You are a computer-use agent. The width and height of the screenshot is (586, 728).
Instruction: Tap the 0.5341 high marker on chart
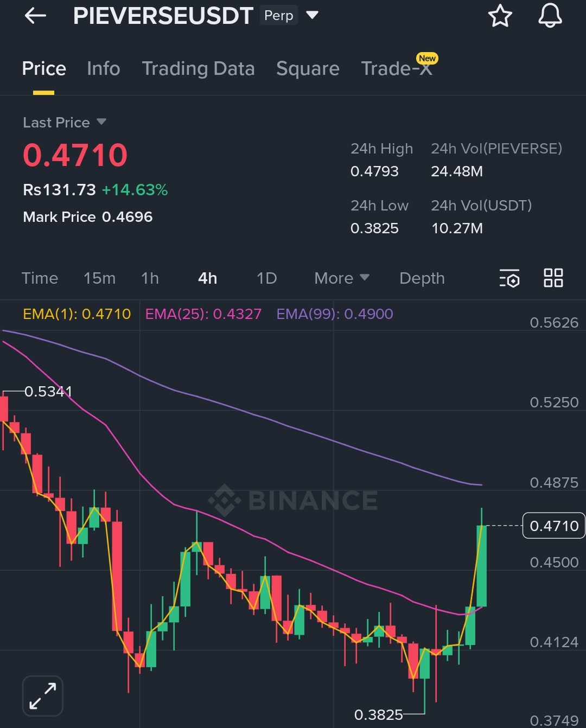(x=48, y=392)
